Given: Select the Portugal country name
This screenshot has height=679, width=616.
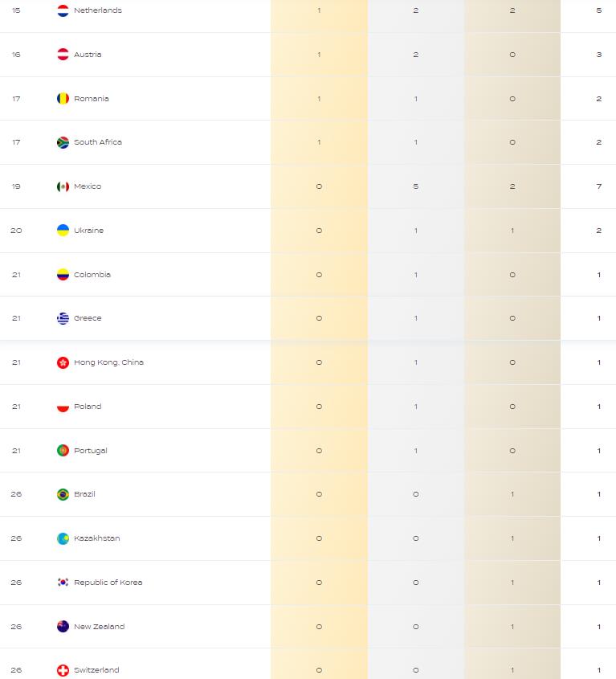Looking at the screenshot, I should click(x=91, y=450).
